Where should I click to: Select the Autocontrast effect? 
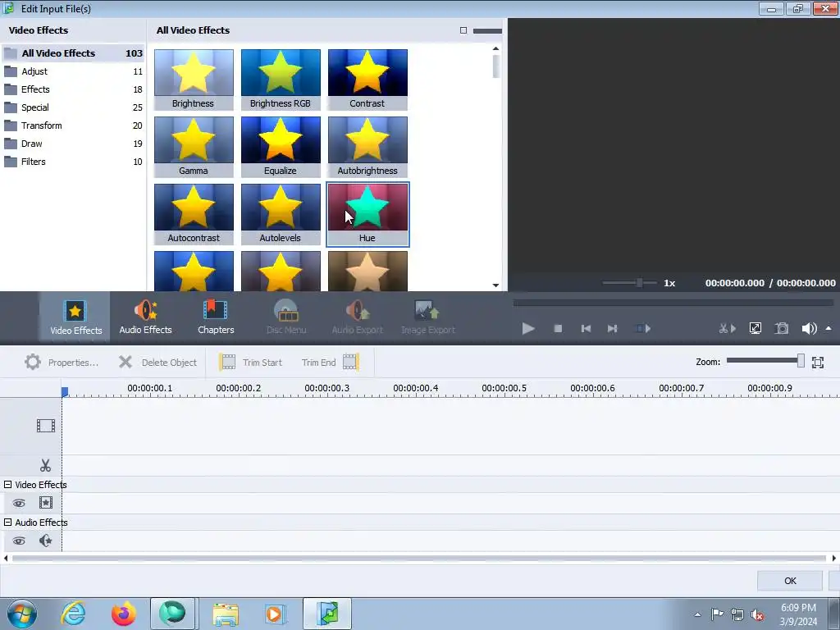pos(194,214)
